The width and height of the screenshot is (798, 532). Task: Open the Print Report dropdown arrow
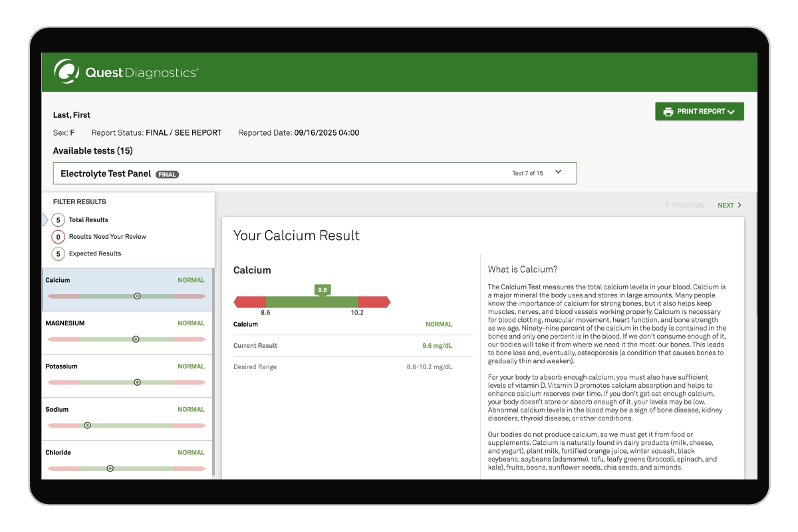click(731, 112)
